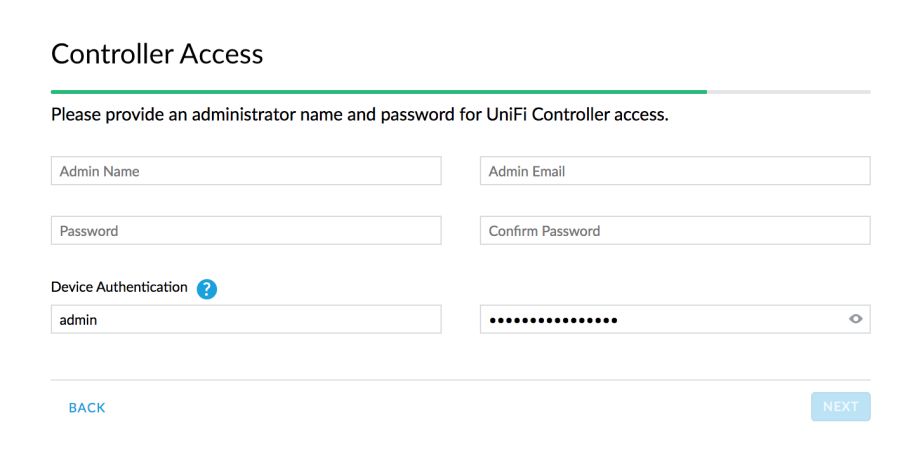
Task: Open the Device Authentication help tooltip icon
Action: (207, 289)
